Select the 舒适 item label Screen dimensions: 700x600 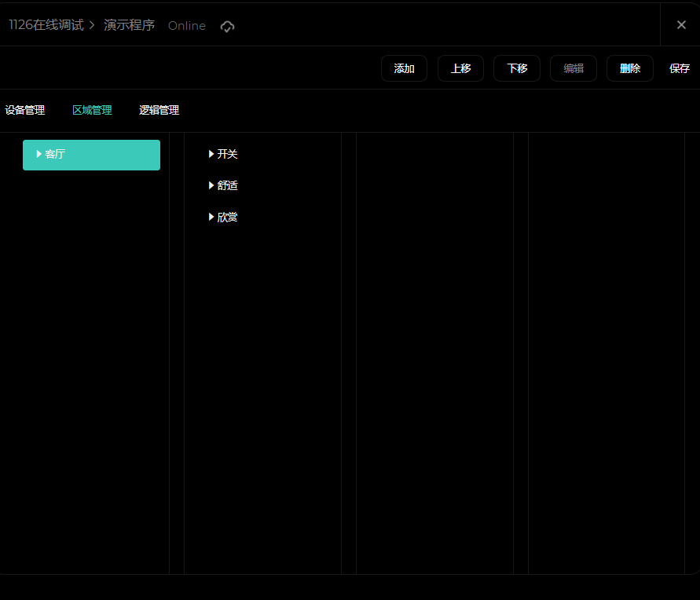(227, 185)
